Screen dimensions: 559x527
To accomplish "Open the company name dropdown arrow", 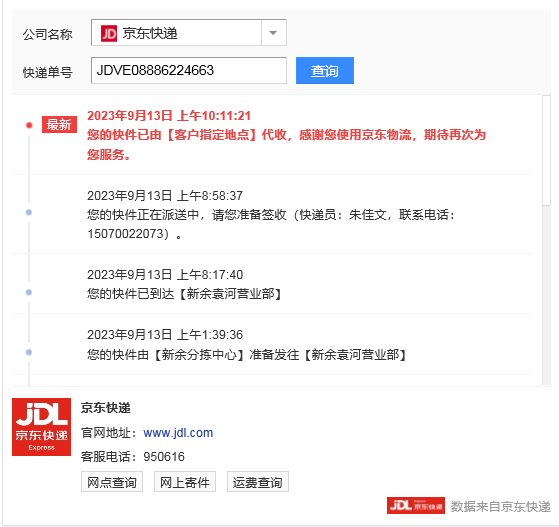I will 273,33.
